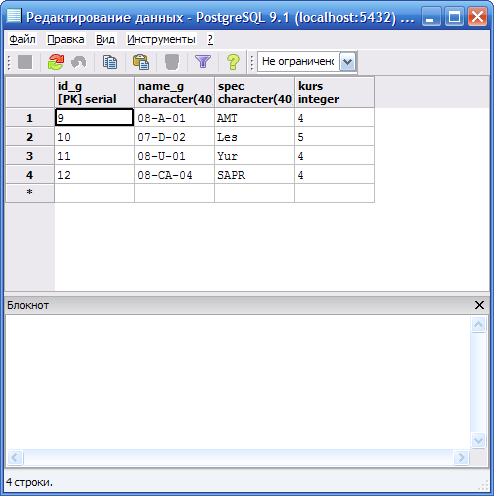Click the Paste clipboard icon
This screenshot has width=494, height=496.
141,62
